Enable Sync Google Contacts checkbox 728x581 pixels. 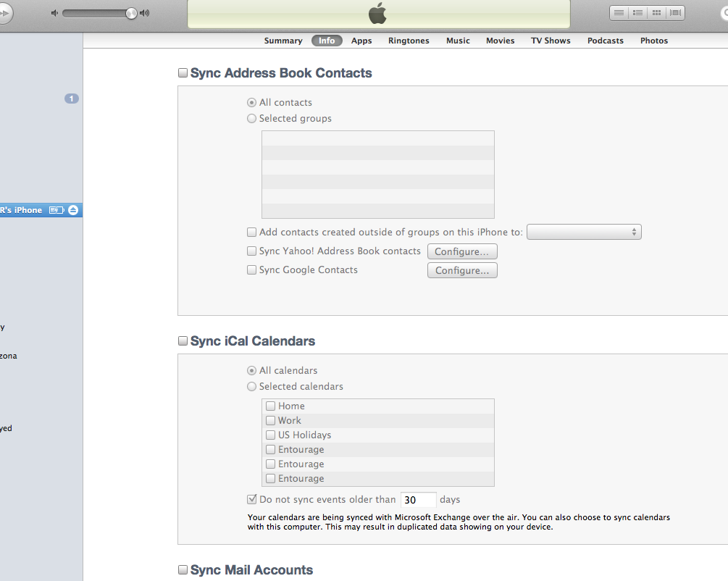coord(251,269)
